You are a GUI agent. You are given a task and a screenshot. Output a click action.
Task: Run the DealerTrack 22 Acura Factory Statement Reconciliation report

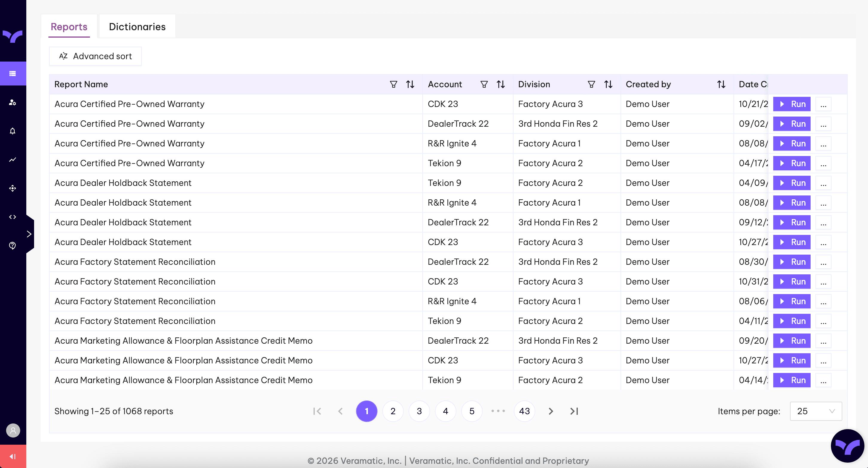791,262
